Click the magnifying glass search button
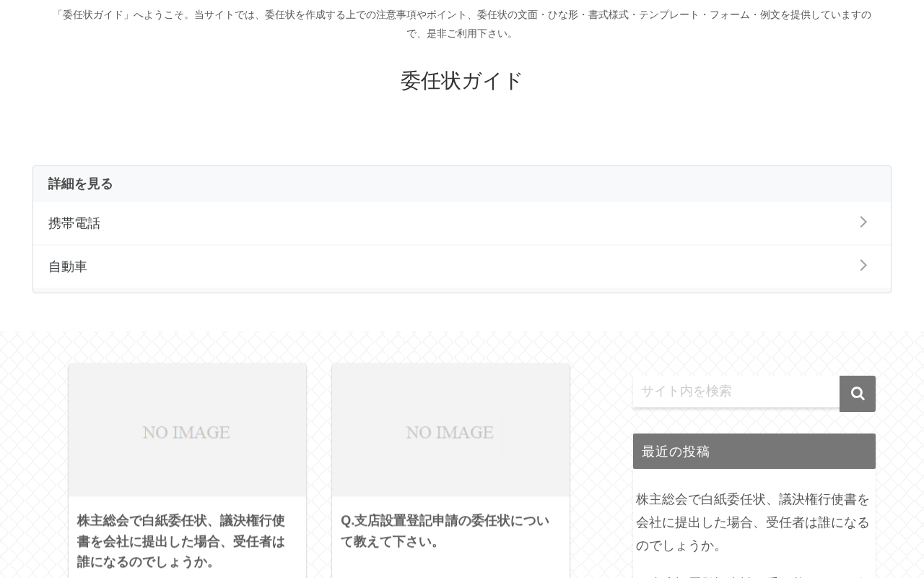 click(x=858, y=394)
